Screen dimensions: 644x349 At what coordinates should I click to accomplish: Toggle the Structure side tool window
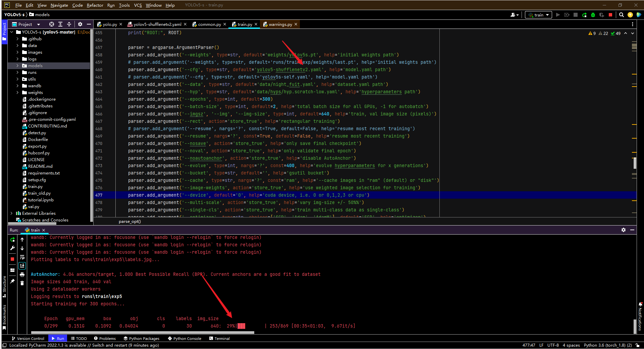coord(4,287)
